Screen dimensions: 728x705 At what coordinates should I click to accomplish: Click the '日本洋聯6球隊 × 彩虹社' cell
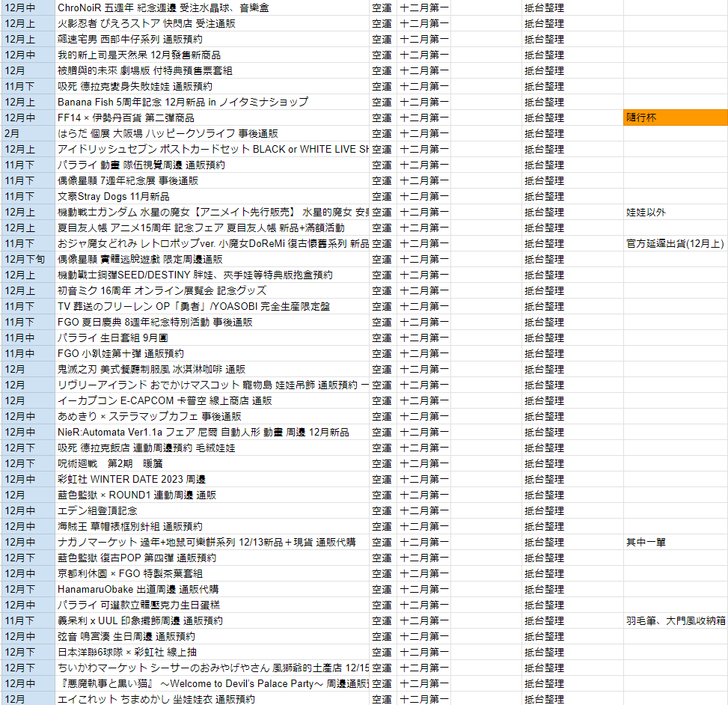tap(212, 652)
